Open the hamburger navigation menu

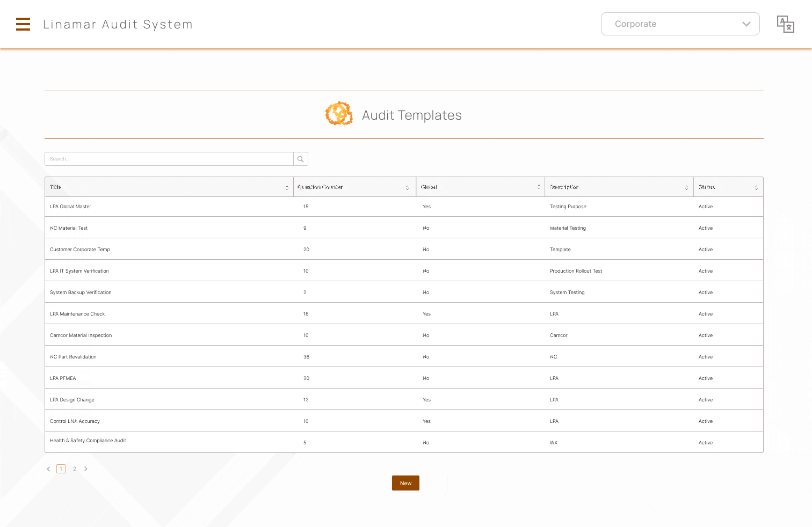[x=23, y=24]
